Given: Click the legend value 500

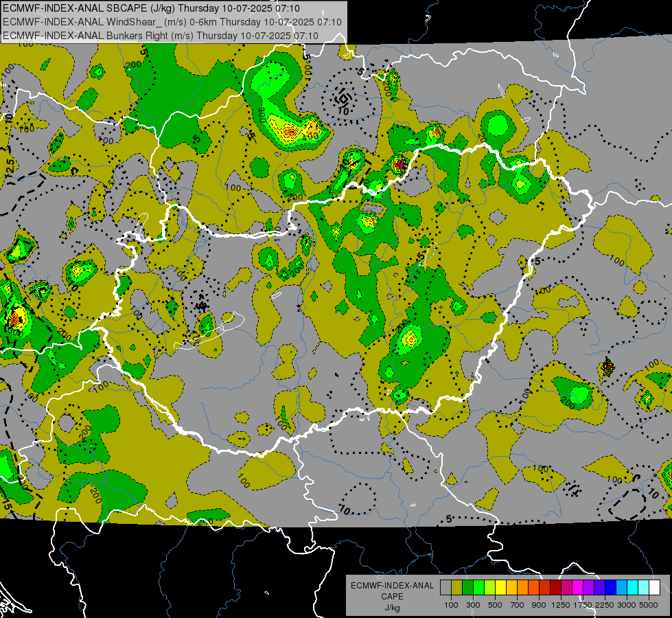Looking at the screenshot, I should coord(495,605).
